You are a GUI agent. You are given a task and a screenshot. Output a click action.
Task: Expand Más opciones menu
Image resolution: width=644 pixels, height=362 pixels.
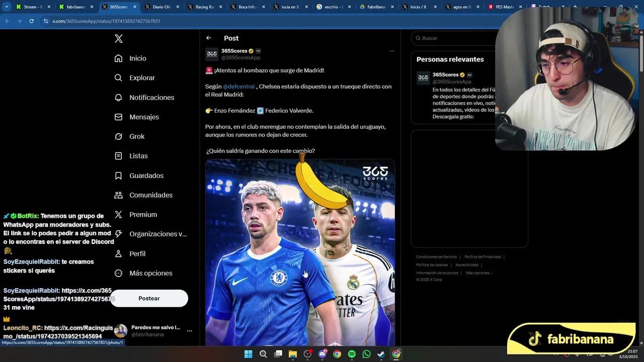143,273
